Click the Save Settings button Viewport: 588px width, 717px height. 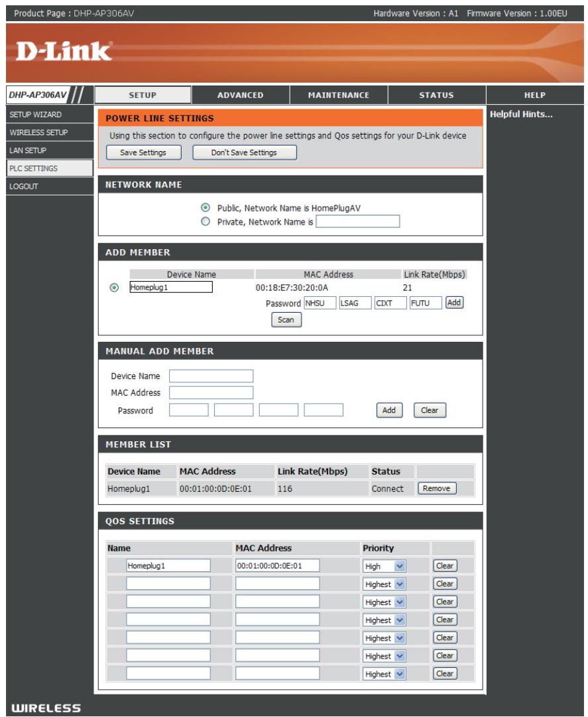[x=144, y=152]
